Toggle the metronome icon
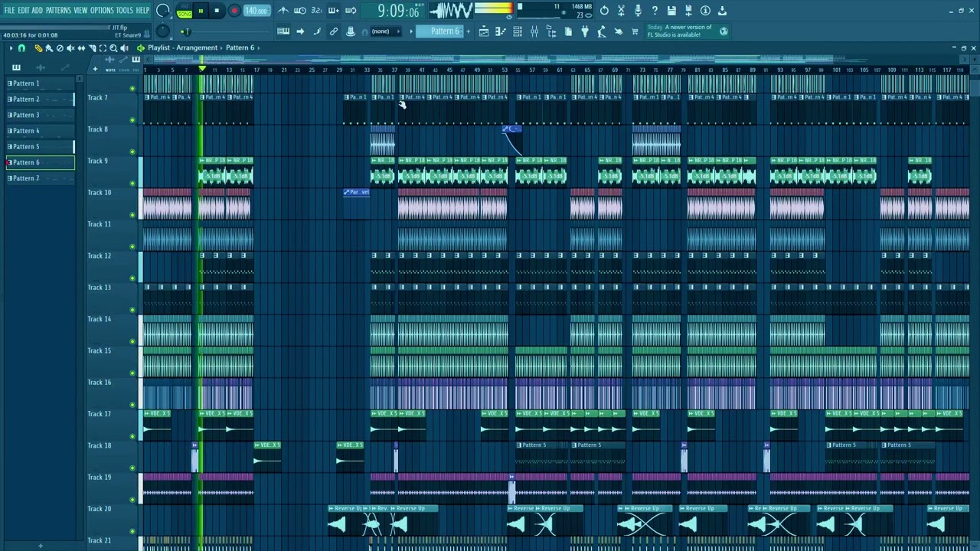Viewport: 980px width, 551px height. point(283,11)
